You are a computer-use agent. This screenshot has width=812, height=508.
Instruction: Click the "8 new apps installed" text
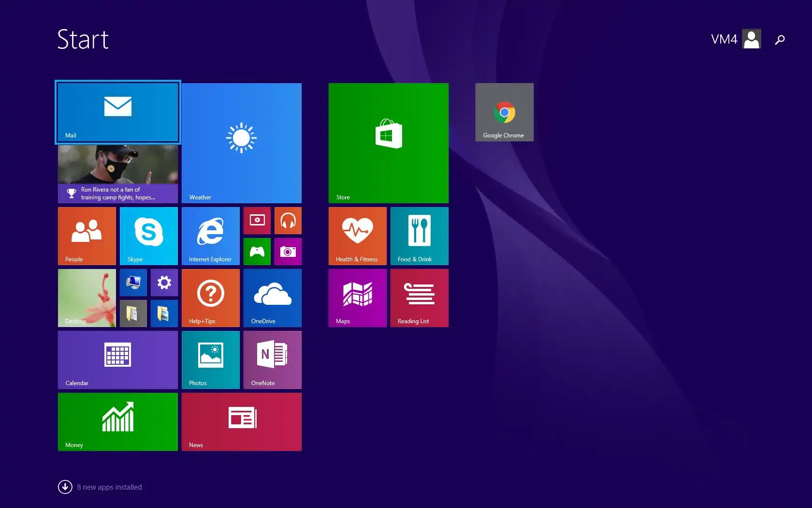[x=109, y=487]
